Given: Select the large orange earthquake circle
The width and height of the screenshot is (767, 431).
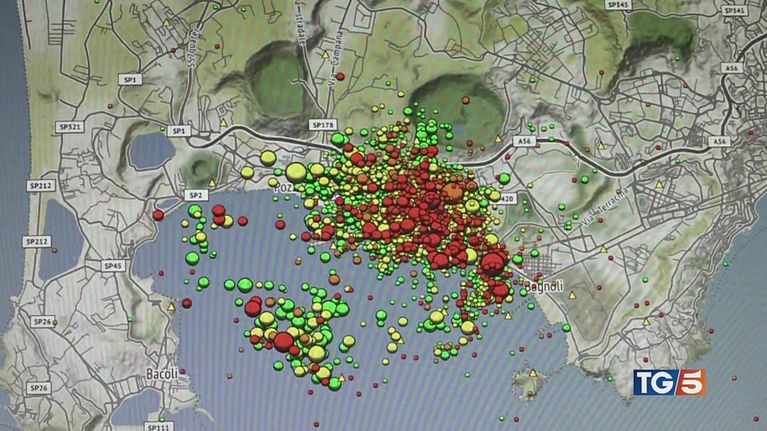Looking at the screenshot, I should coord(454,191).
